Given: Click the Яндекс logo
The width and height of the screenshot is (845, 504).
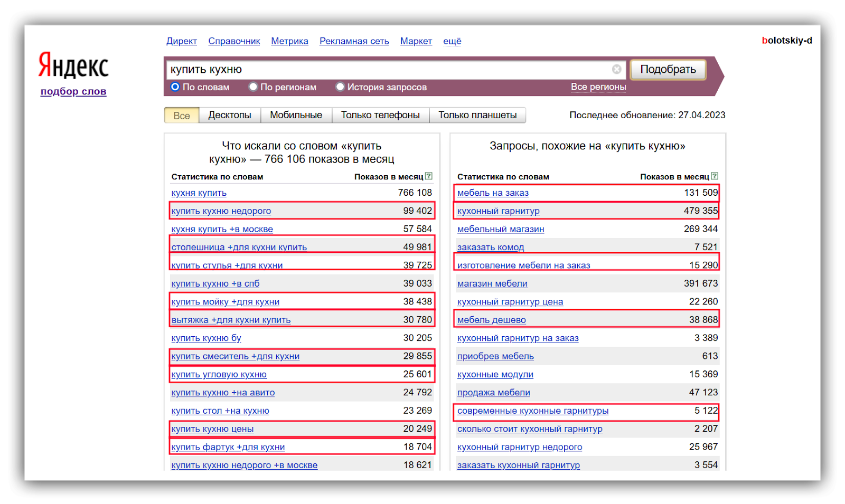Looking at the screenshot, I should point(73,66).
